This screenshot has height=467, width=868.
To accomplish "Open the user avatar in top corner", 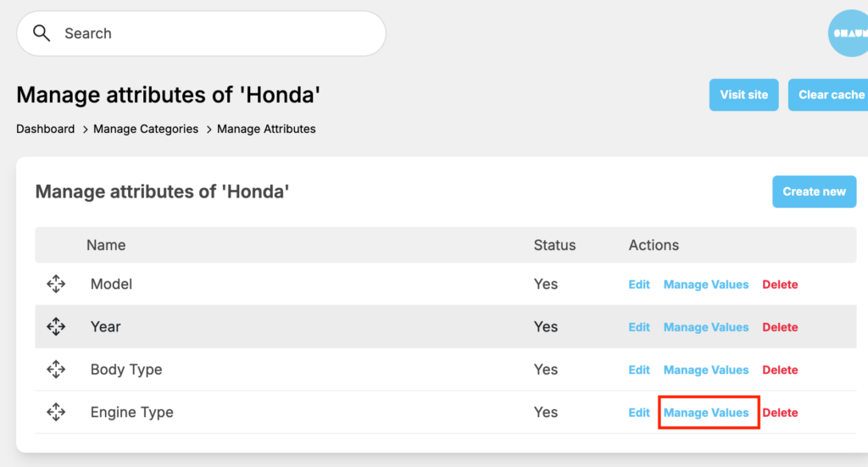I will pos(848,34).
